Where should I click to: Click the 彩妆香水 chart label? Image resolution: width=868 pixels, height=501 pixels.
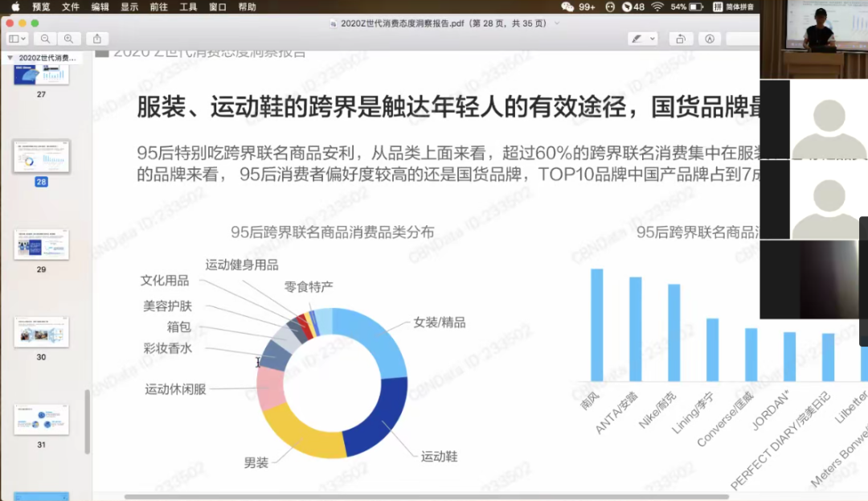click(x=168, y=348)
